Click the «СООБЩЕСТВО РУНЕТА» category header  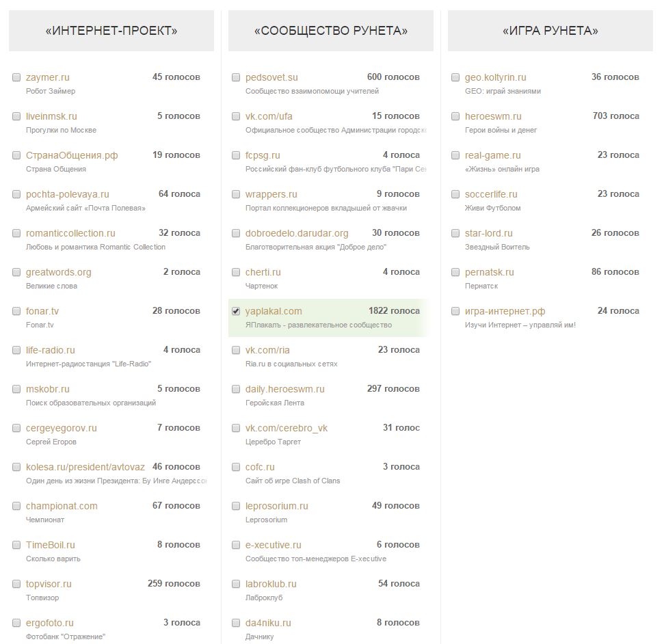[331, 31]
